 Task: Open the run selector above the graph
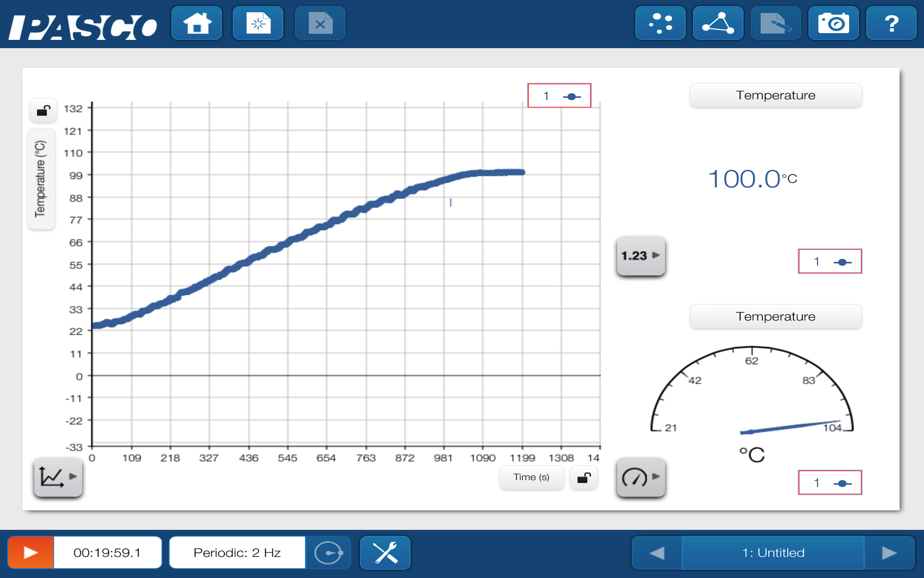559,95
